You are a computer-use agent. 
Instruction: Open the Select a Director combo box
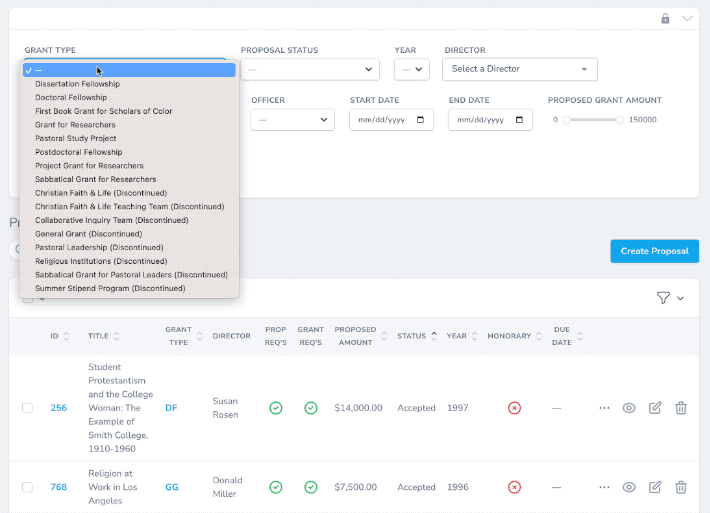coord(519,69)
